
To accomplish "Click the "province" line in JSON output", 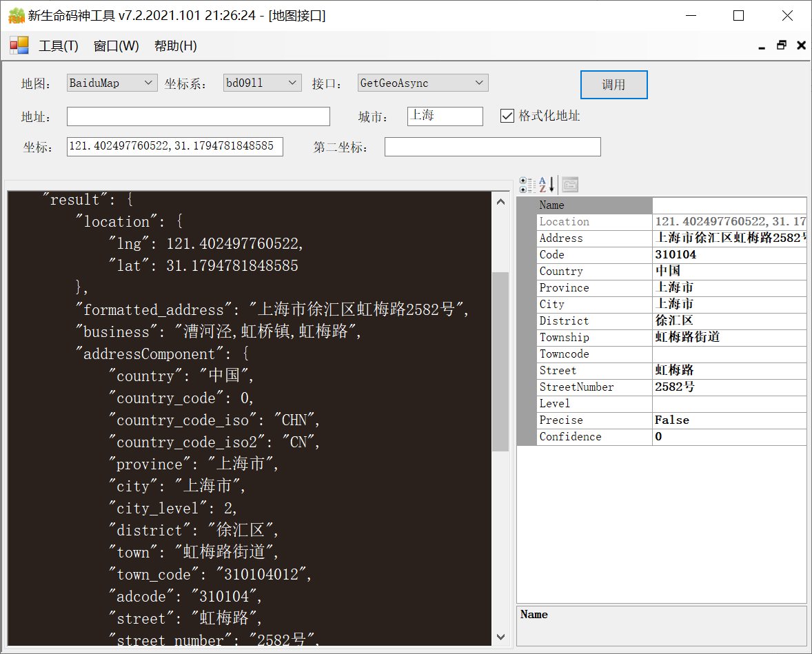I will 193,464.
